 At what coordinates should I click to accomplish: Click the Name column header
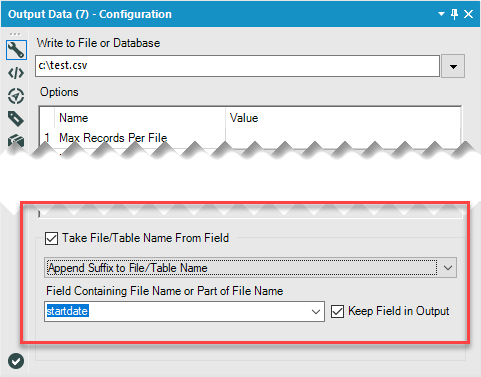click(x=74, y=118)
